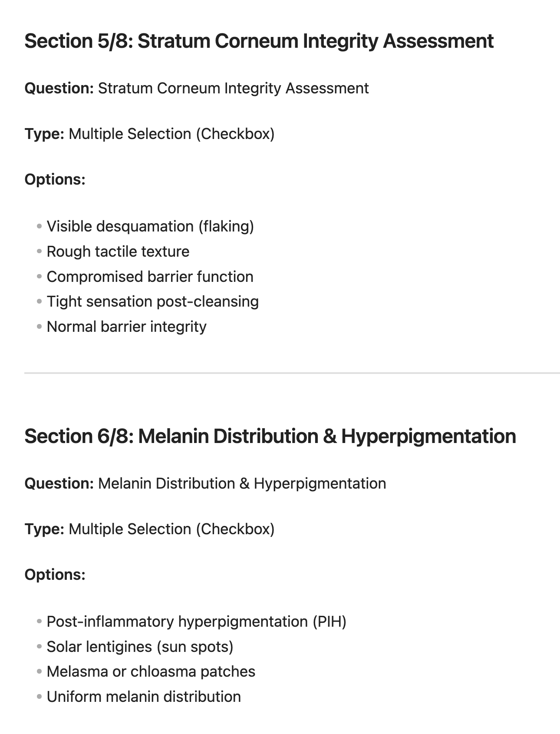Click 'Options:' label under Melanin section
The height and width of the screenshot is (734, 560).
click(x=55, y=575)
